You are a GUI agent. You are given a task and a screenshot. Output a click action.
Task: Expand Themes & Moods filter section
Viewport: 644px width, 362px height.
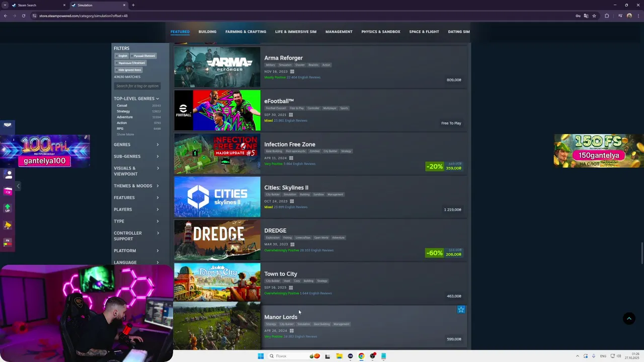pos(136,186)
